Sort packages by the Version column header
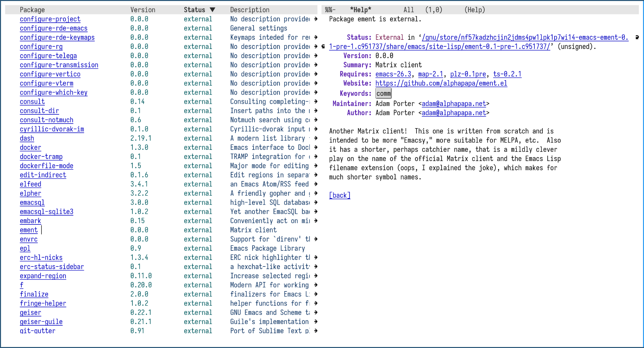644x348 pixels. pos(143,10)
